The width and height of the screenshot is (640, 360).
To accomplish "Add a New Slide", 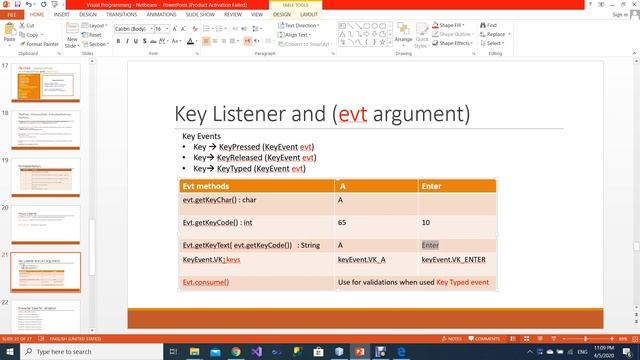I will point(72,36).
